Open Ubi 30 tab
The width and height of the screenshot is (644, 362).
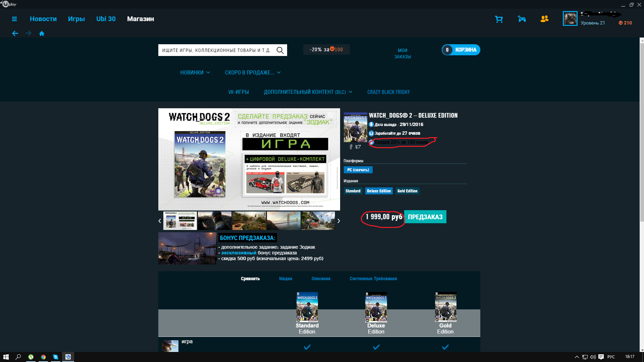pyautogui.click(x=106, y=19)
